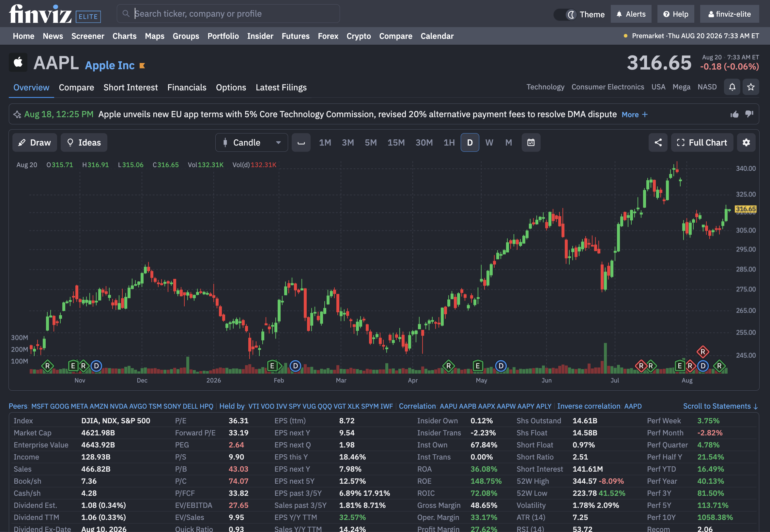770x532 pixels.
Task: Share the AAPL chart
Action: click(x=658, y=143)
